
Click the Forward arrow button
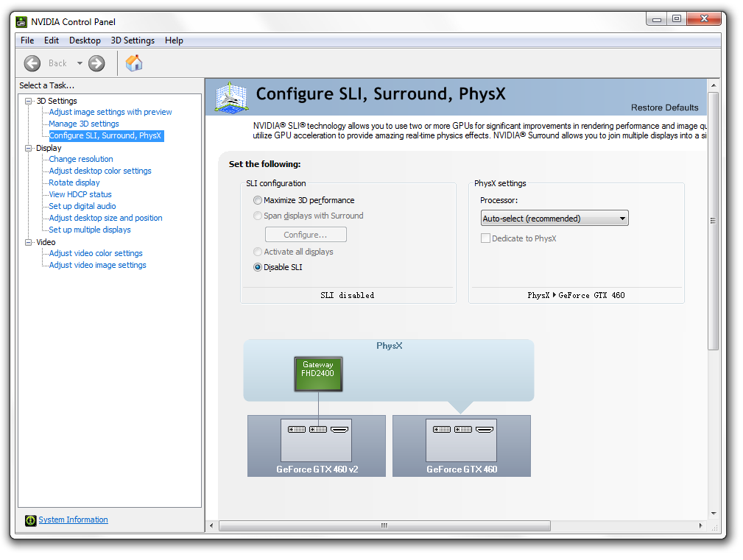[96, 63]
